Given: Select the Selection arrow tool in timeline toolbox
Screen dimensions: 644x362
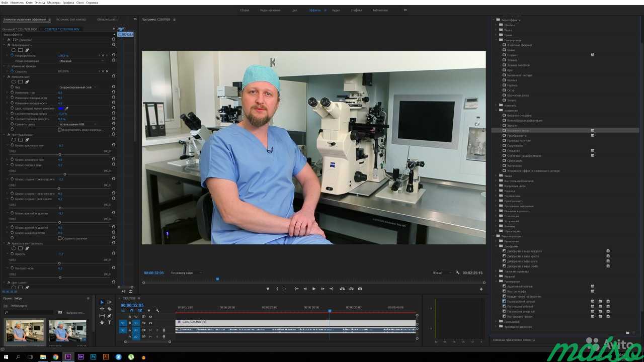Looking at the screenshot, I should point(102,302).
